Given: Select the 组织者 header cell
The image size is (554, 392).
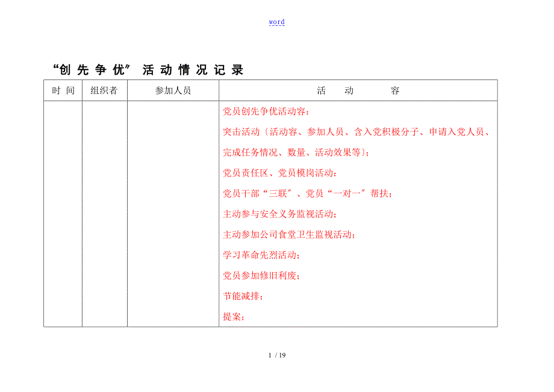Looking at the screenshot, I should pyautogui.click(x=104, y=91).
